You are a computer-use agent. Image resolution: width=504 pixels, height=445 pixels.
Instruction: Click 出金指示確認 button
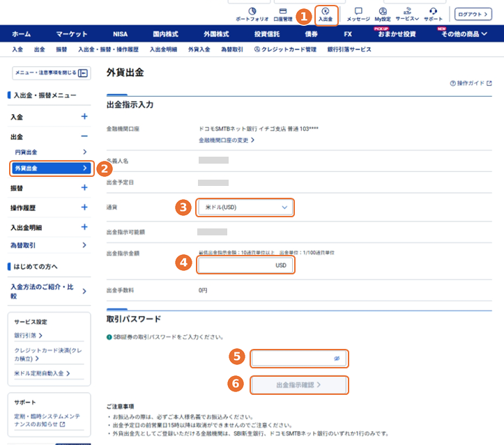tap(299, 384)
